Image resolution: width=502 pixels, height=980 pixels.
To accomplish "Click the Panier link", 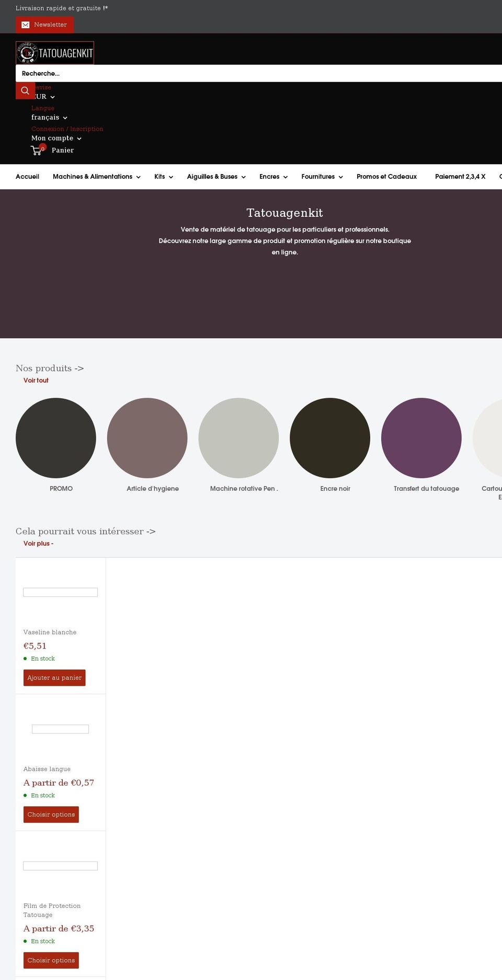I will click(63, 151).
